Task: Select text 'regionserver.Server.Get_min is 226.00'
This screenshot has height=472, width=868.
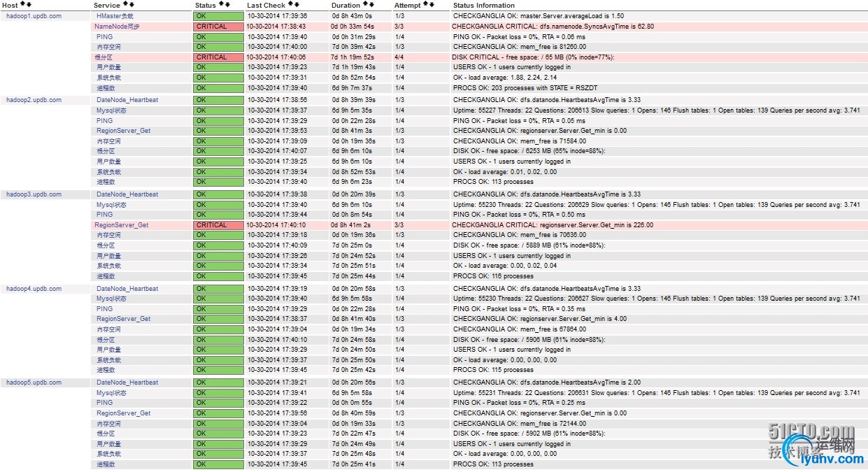Action: tap(596, 225)
